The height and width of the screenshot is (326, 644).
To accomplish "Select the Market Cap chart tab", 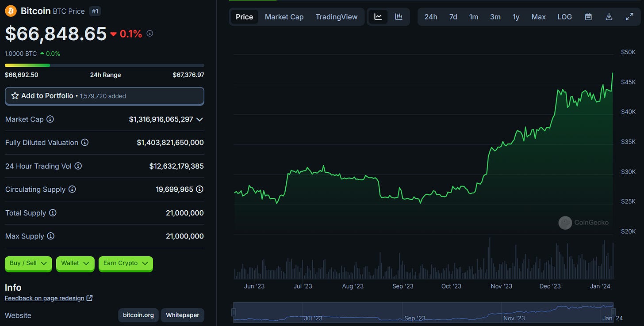I will [284, 17].
